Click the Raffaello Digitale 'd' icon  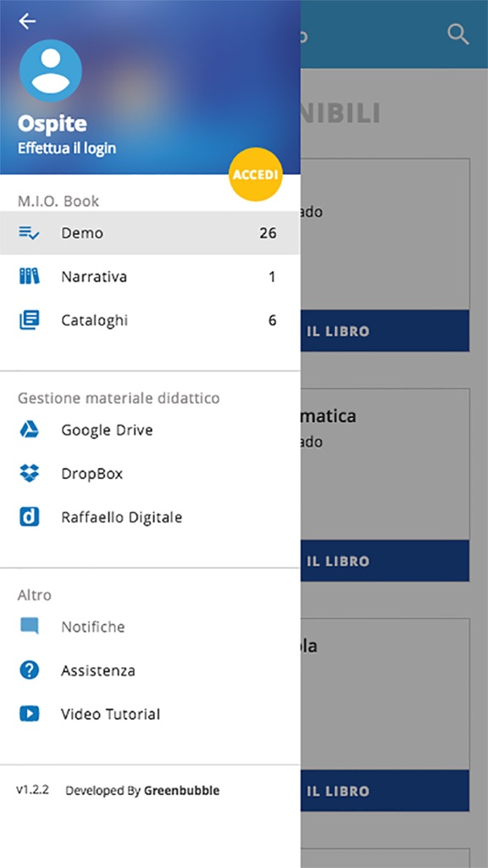(x=29, y=517)
